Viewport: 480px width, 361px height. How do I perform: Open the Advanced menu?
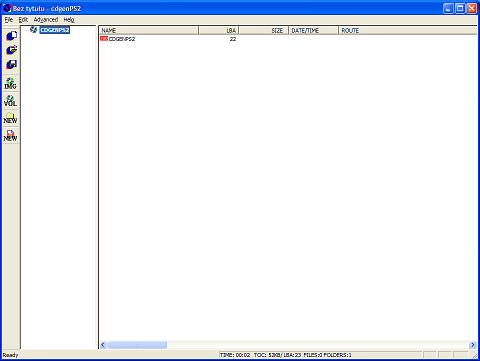pos(46,20)
